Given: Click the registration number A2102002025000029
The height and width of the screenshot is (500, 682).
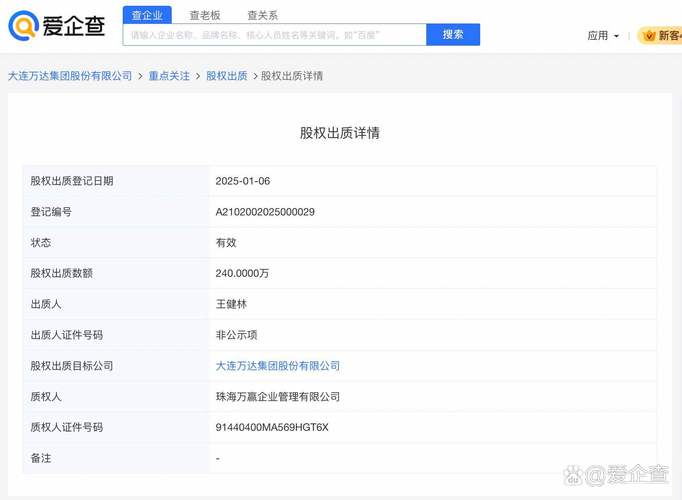Looking at the screenshot, I should pyautogui.click(x=265, y=212).
